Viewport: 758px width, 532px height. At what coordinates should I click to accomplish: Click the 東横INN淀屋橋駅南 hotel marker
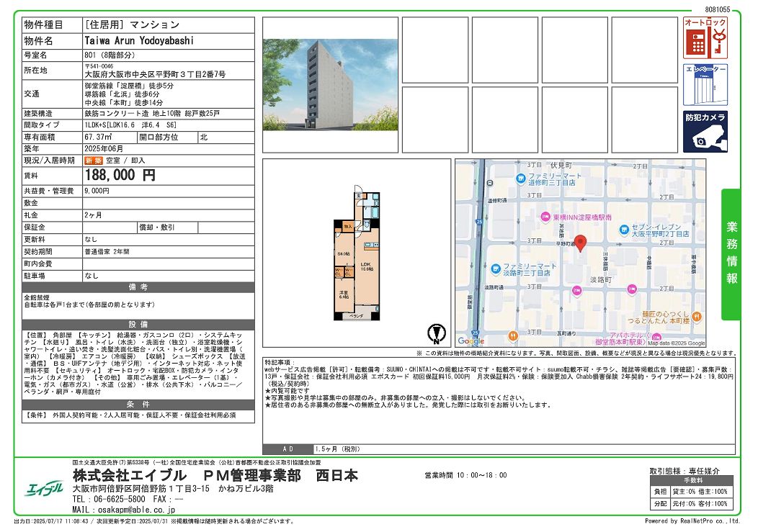pos(545,217)
